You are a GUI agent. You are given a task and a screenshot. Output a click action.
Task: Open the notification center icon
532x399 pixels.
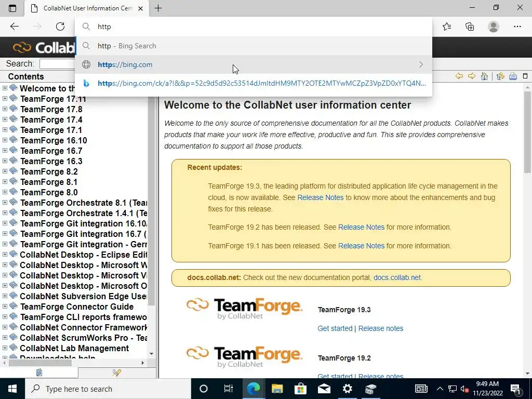point(516,389)
